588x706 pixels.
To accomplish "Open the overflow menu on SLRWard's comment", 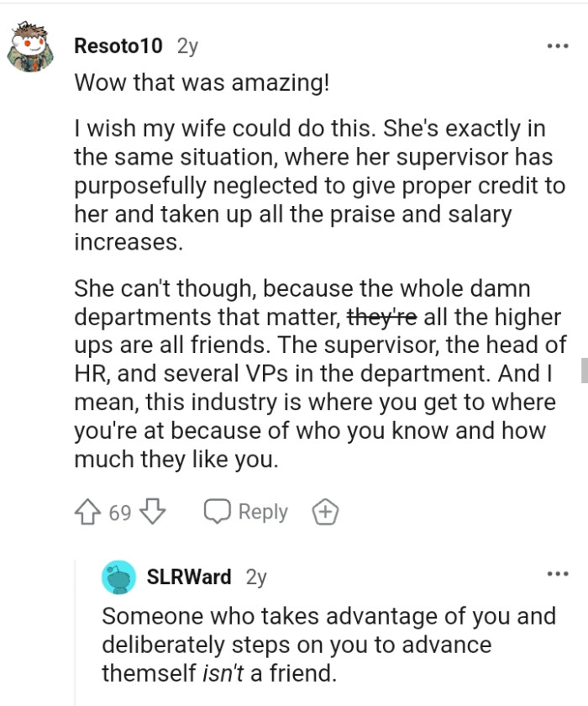I will 556,572.
